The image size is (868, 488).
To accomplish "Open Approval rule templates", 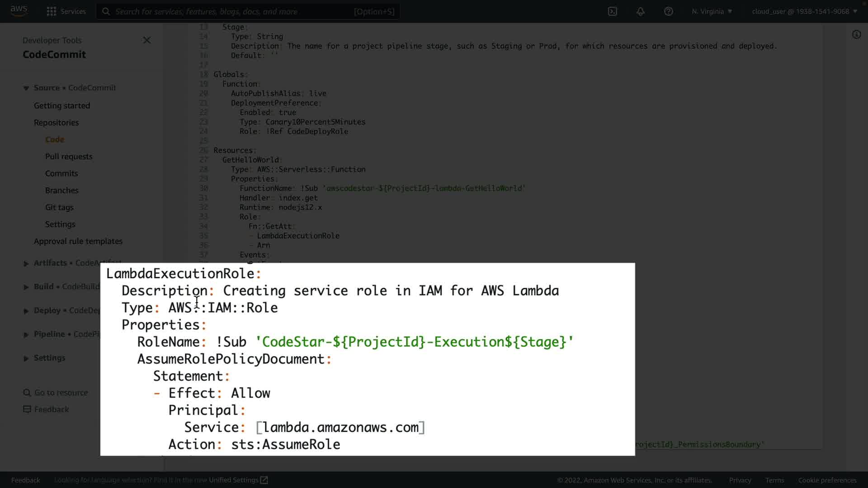I will click(78, 241).
